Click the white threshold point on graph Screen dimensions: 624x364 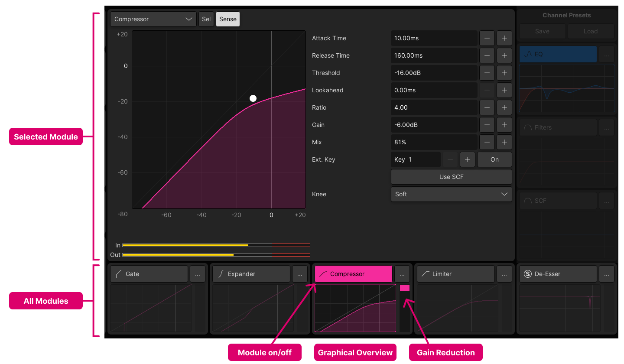(253, 98)
